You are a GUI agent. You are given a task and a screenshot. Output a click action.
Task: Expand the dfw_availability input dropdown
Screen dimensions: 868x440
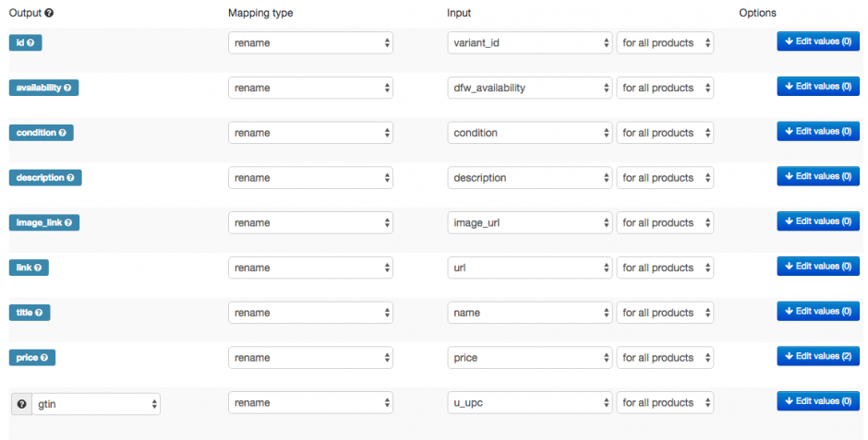[529, 89]
